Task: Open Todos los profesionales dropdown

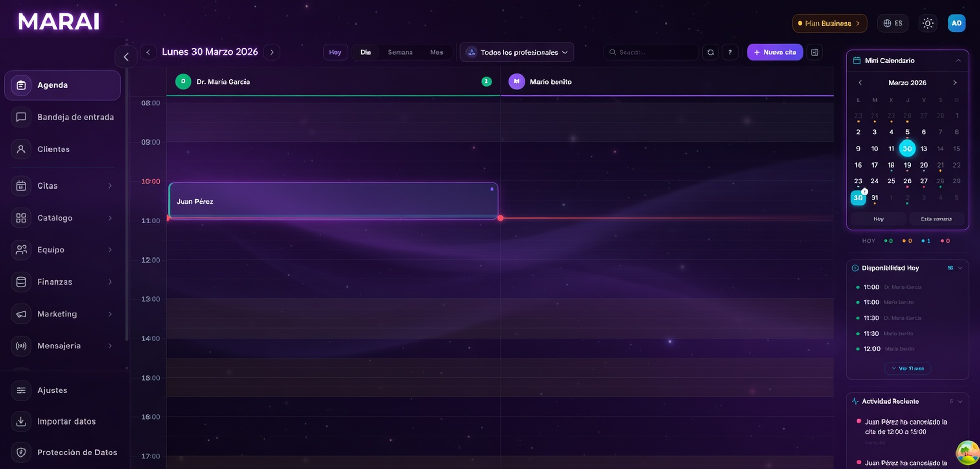Action: point(517,52)
